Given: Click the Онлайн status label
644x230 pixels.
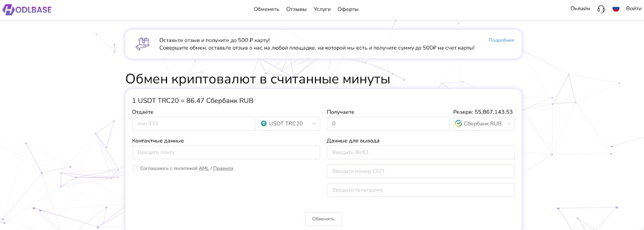Looking at the screenshot, I should 580,8.
